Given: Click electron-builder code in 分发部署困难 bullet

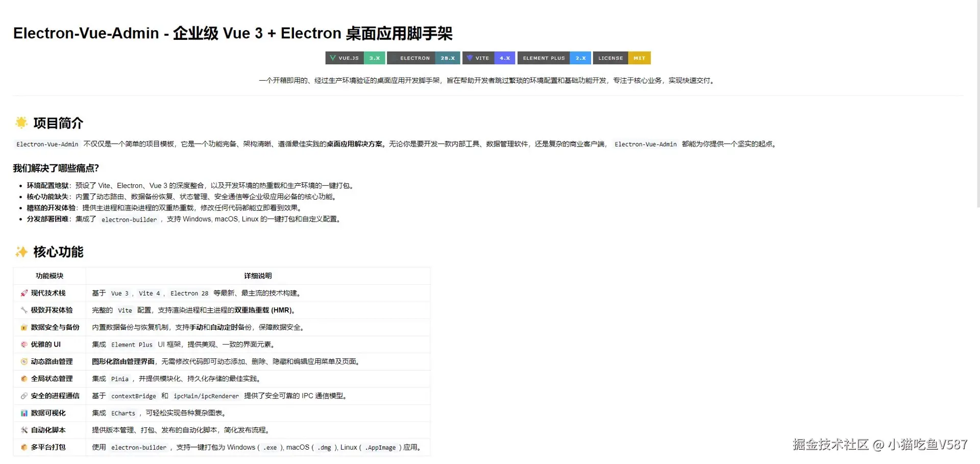Looking at the screenshot, I should pyautogui.click(x=129, y=219).
